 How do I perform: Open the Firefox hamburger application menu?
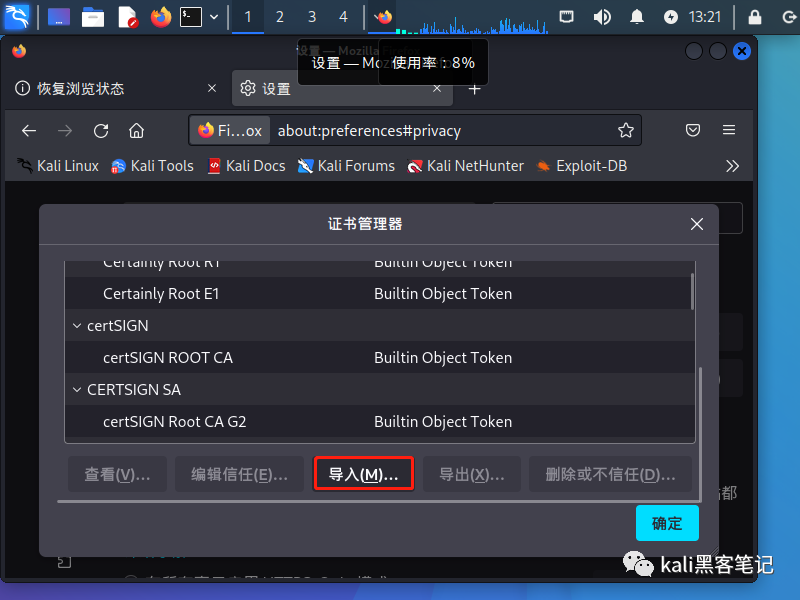point(729,130)
